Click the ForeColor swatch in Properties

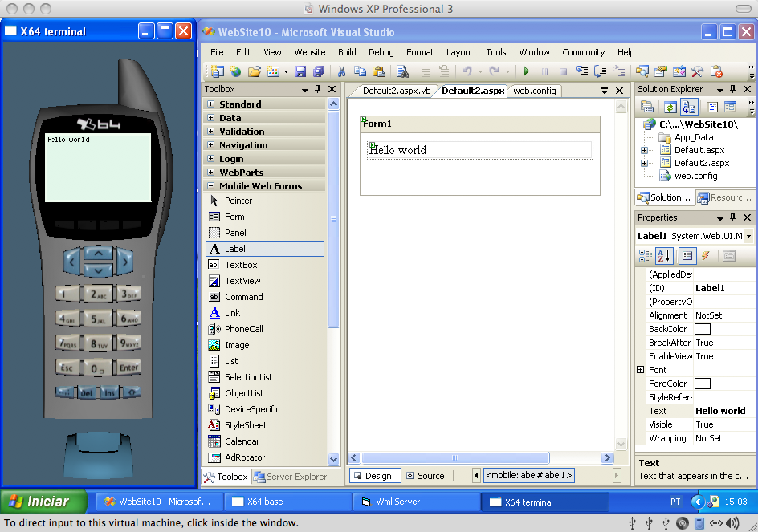point(703,384)
